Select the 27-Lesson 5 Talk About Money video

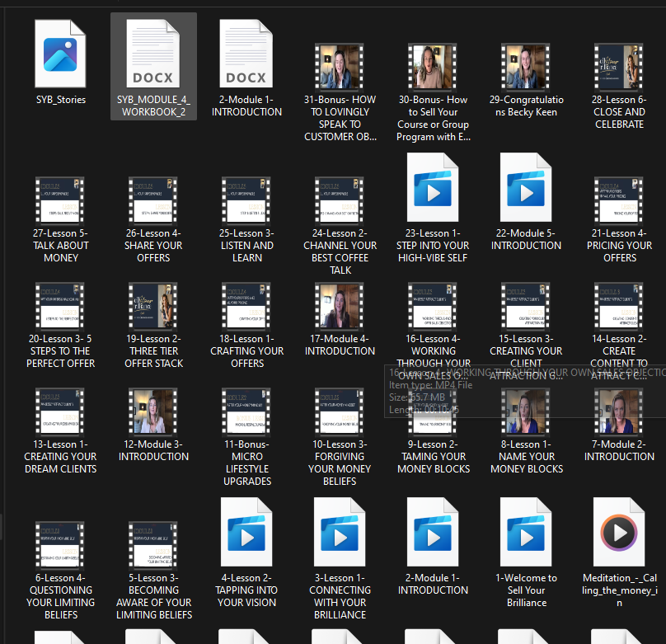(x=60, y=200)
